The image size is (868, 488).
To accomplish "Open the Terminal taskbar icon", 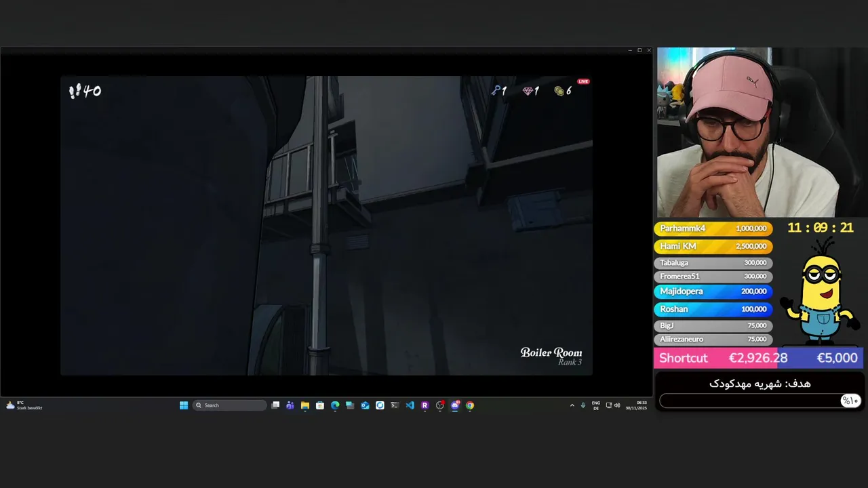I will click(x=395, y=405).
